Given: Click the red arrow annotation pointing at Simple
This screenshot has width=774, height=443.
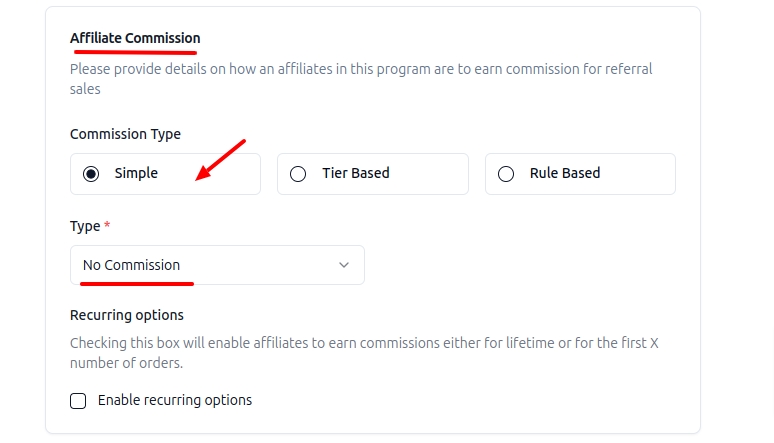Looking at the screenshot, I should point(220,160).
